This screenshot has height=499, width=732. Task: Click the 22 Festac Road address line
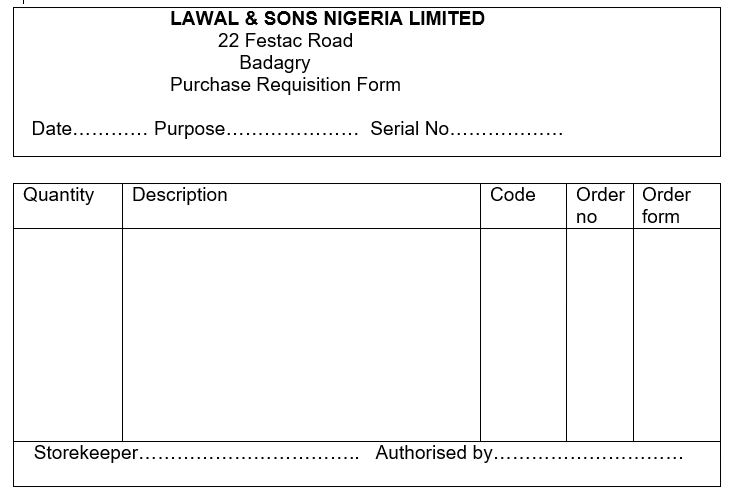pyautogui.click(x=285, y=41)
